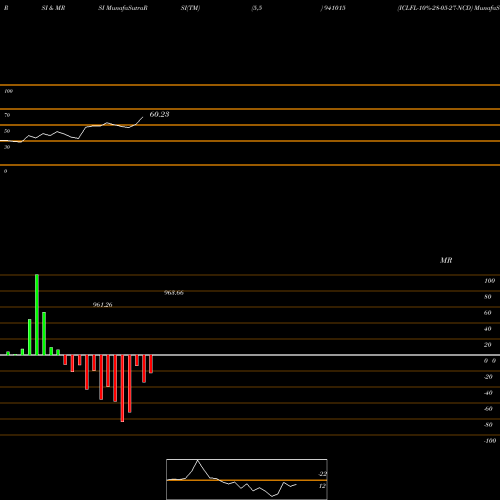Viewport: 500px width, 500px height.
Task: Click the price label 963.66
Action: coord(174,293)
